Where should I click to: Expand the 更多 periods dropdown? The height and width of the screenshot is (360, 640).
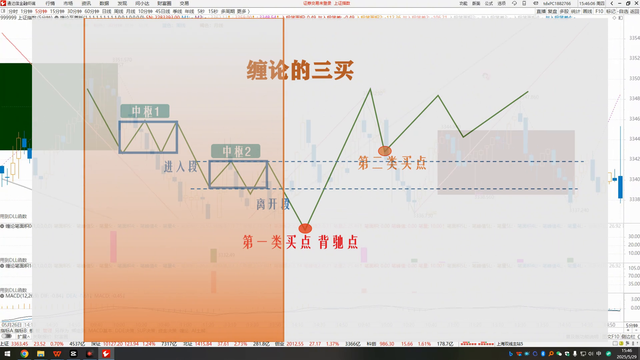(243, 11)
